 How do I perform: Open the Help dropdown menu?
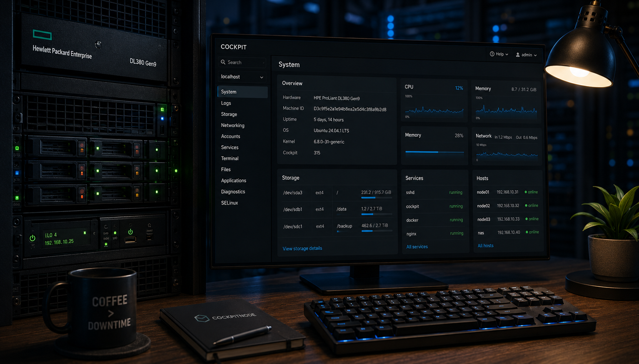click(499, 54)
